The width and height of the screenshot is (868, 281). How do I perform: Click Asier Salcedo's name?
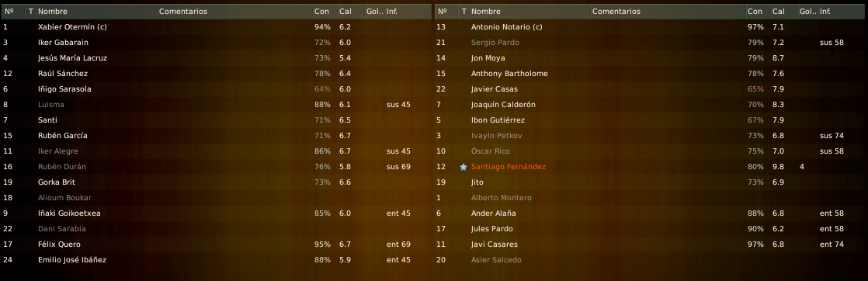click(x=496, y=259)
